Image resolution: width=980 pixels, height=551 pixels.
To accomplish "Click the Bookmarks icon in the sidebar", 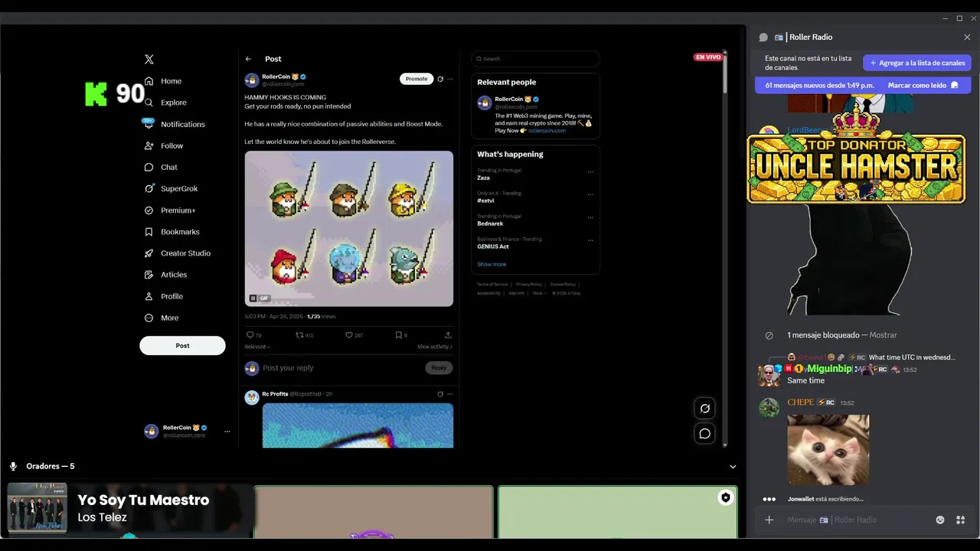I will 149,232.
